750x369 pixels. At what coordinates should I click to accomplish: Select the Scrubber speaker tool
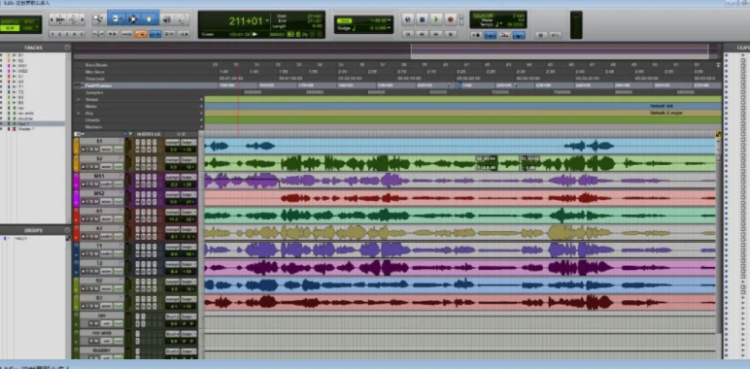167,19
